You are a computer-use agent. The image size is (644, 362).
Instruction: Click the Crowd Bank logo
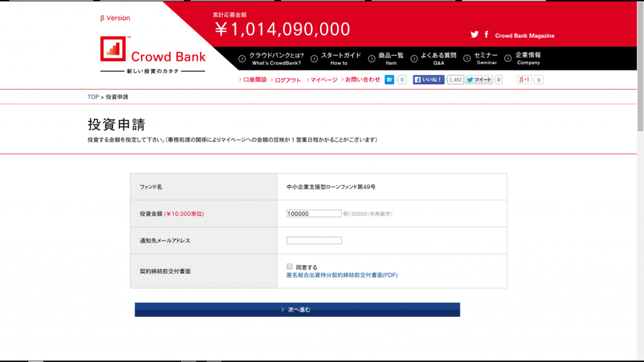point(153,55)
